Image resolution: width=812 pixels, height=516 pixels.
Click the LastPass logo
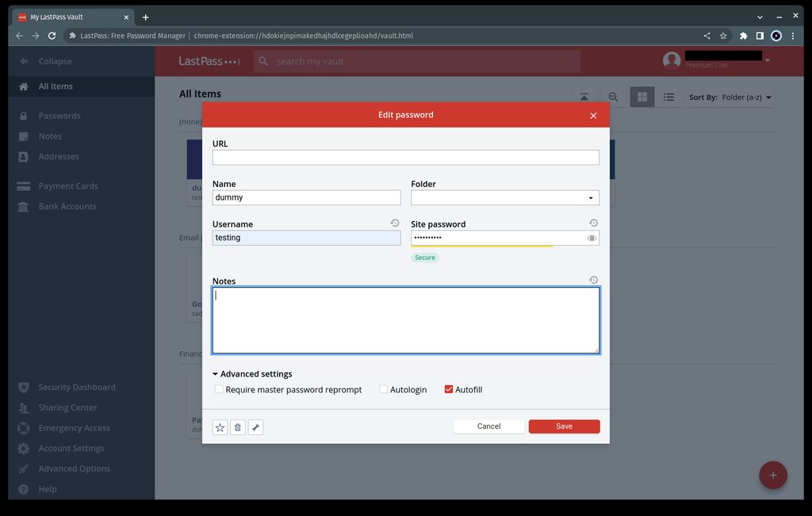click(x=209, y=62)
